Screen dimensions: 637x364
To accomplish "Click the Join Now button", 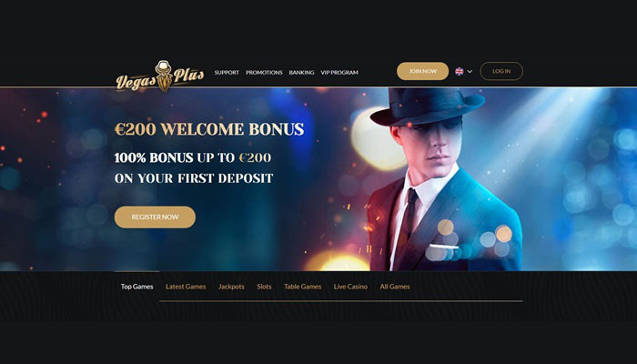I will [422, 71].
